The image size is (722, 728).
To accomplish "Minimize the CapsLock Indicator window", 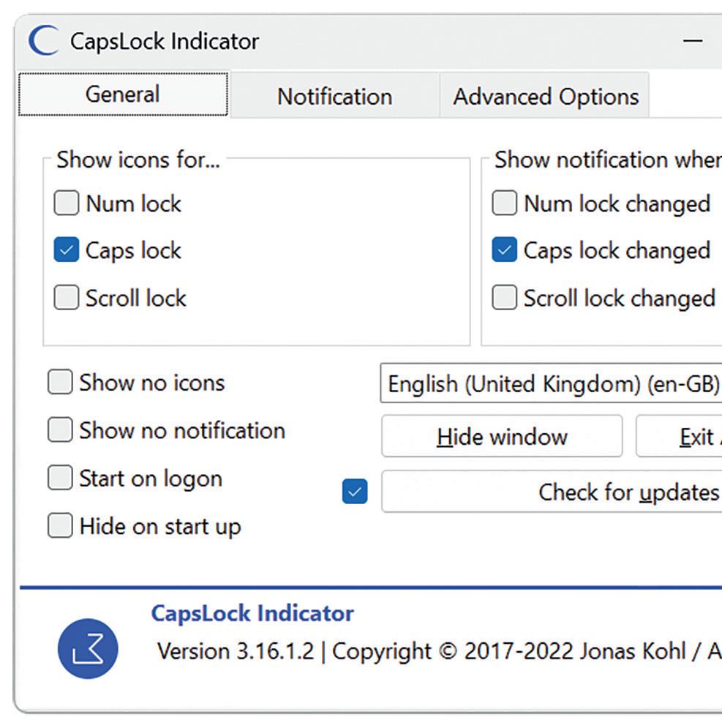I will 692,41.
